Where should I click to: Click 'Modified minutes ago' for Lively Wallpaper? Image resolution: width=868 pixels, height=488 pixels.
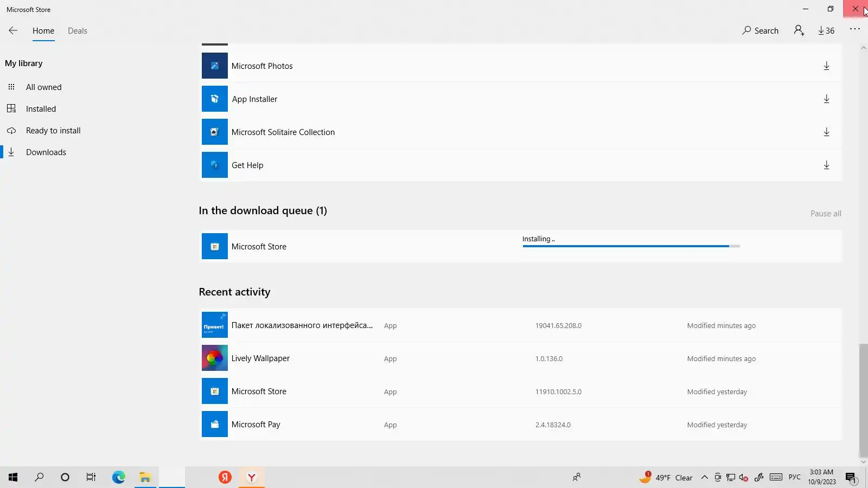pos(722,359)
